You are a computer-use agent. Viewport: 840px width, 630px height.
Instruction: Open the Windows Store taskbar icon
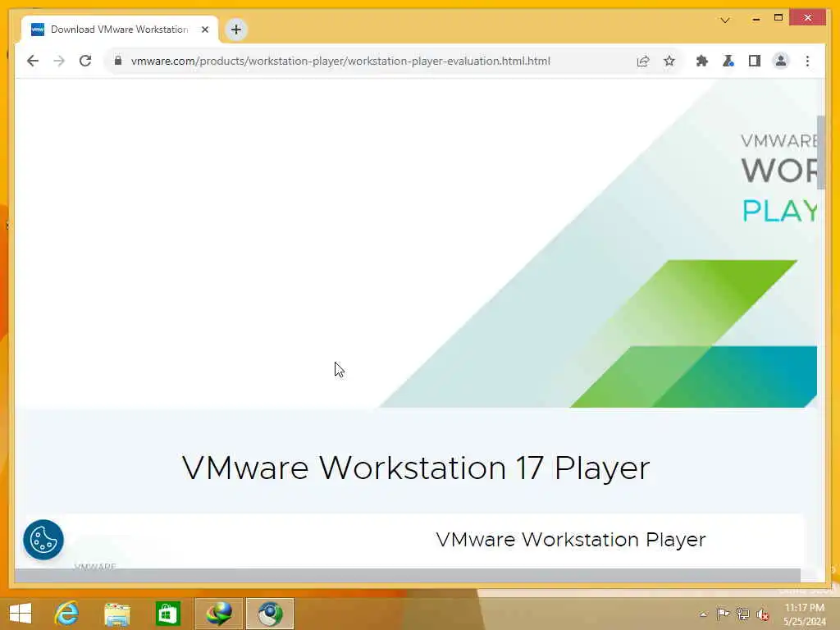(x=167, y=614)
